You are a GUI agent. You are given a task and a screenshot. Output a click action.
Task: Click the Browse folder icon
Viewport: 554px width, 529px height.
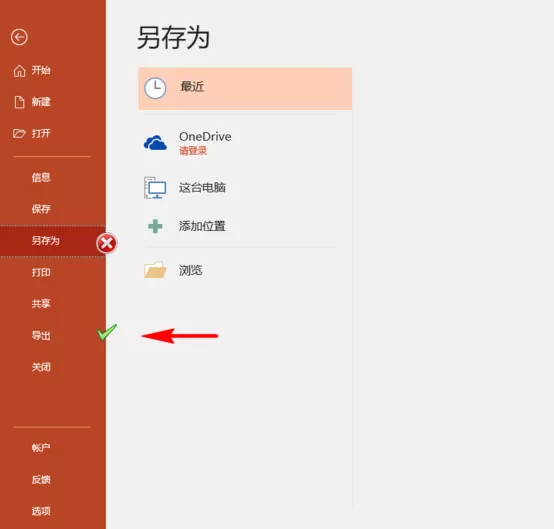coord(155,270)
